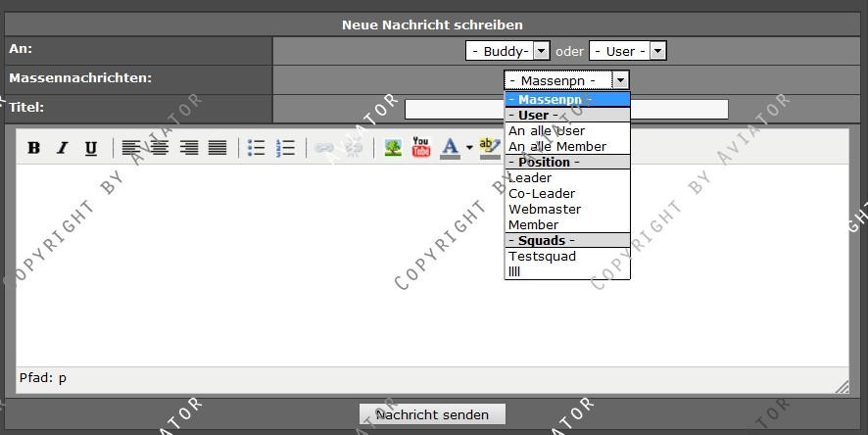Pick 'Testsquad' from the Squads group
The width and height of the screenshot is (868, 435).
pyautogui.click(x=542, y=256)
